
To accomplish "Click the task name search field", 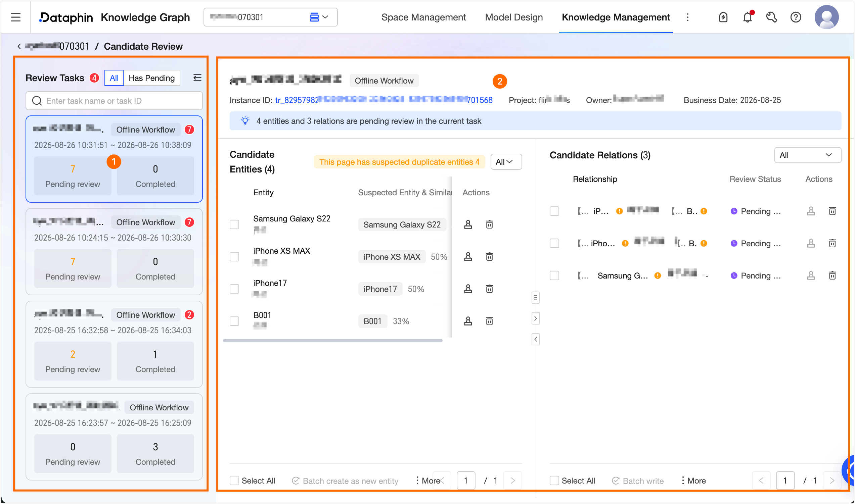I will [x=114, y=101].
